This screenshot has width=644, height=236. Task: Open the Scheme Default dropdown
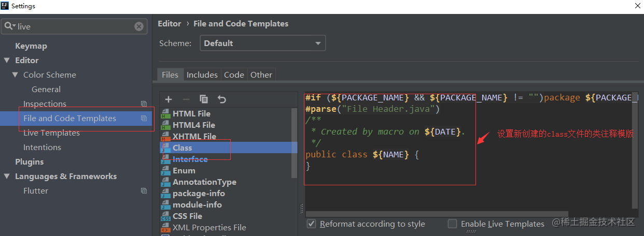point(263,43)
